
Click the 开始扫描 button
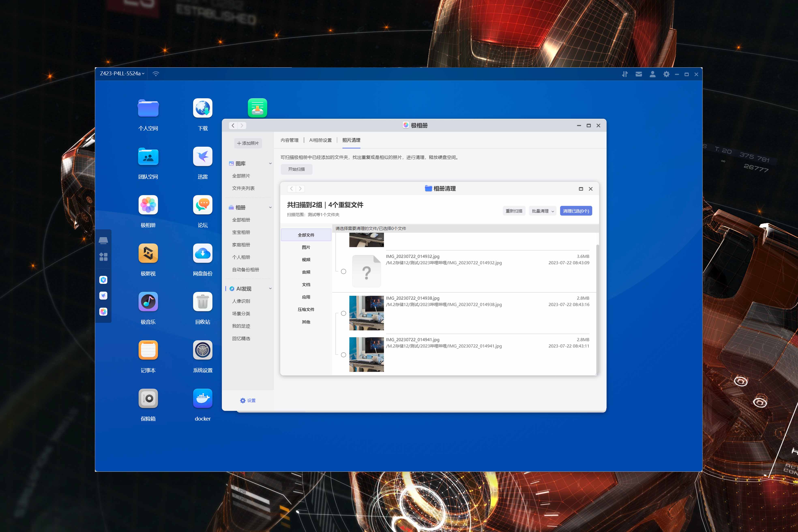click(296, 169)
